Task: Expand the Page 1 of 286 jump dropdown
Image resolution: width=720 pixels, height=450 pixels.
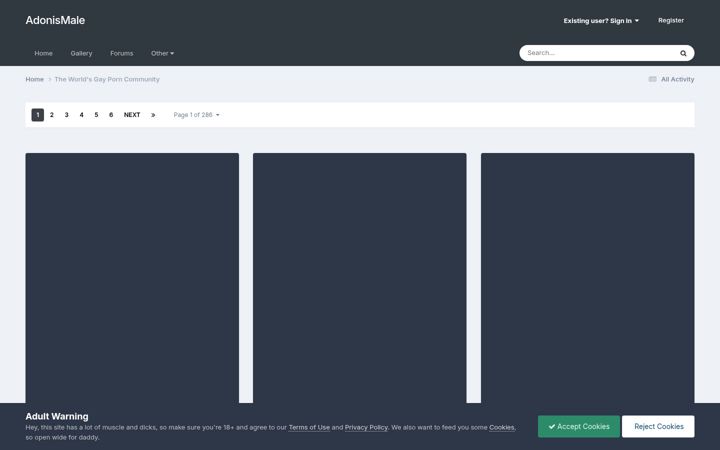Action: point(196,115)
